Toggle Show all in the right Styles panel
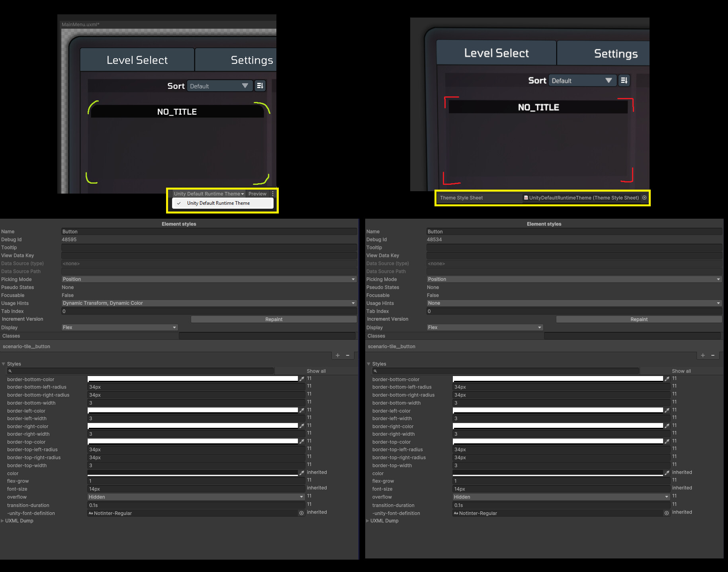728x572 pixels. click(x=681, y=371)
